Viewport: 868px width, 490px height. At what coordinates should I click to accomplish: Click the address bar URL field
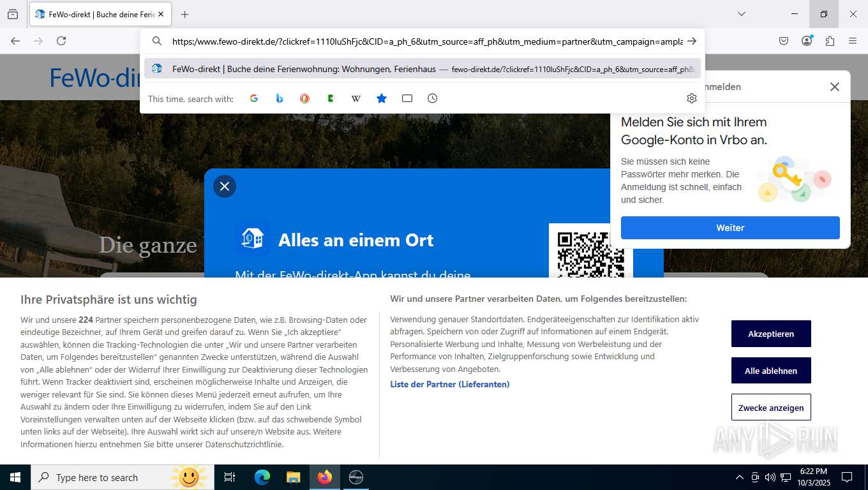tap(427, 41)
